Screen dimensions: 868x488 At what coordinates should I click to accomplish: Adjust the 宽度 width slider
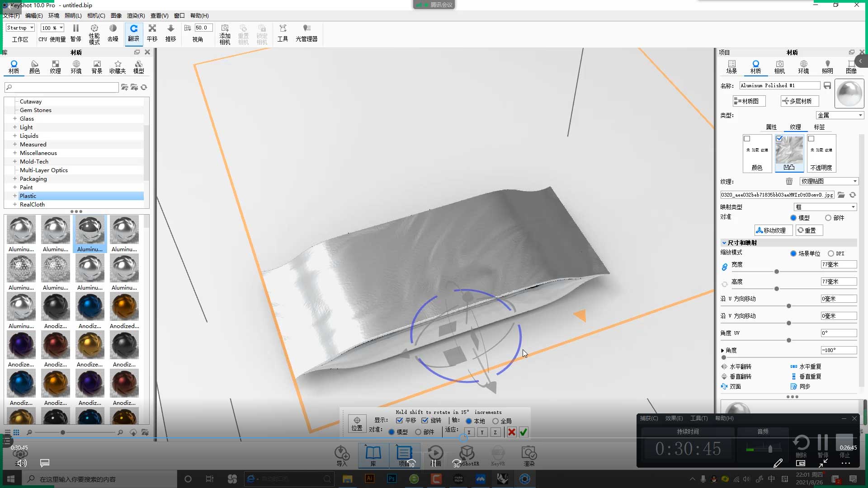point(777,272)
